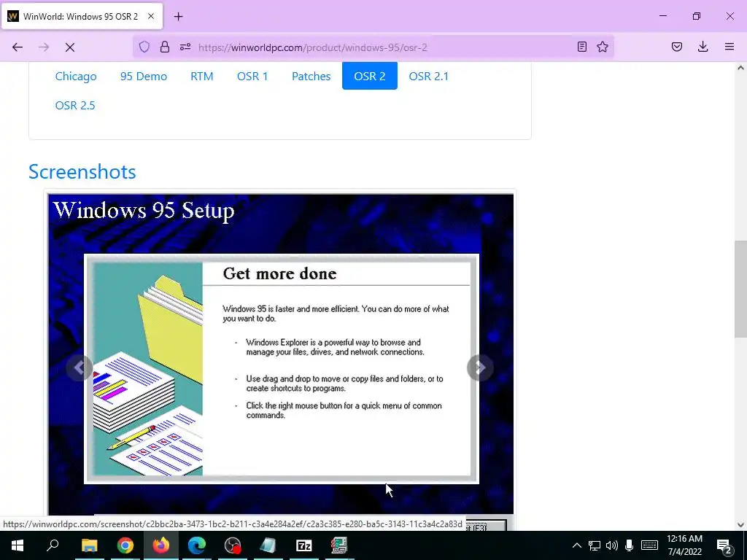Bookmark this page with the star
Viewport: 747px width, 560px height.
click(x=603, y=47)
